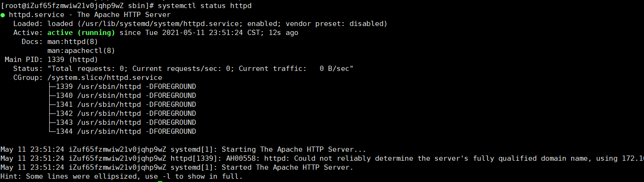Screen dimensions: 644x182
Task: Select process tree entry 1342
Action: [x=122, y=113]
